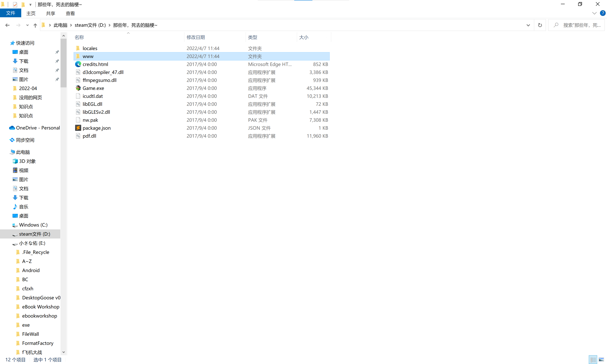Select the Game.exe application icon
Screen dimensions: 607x364
tap(78, 88)
